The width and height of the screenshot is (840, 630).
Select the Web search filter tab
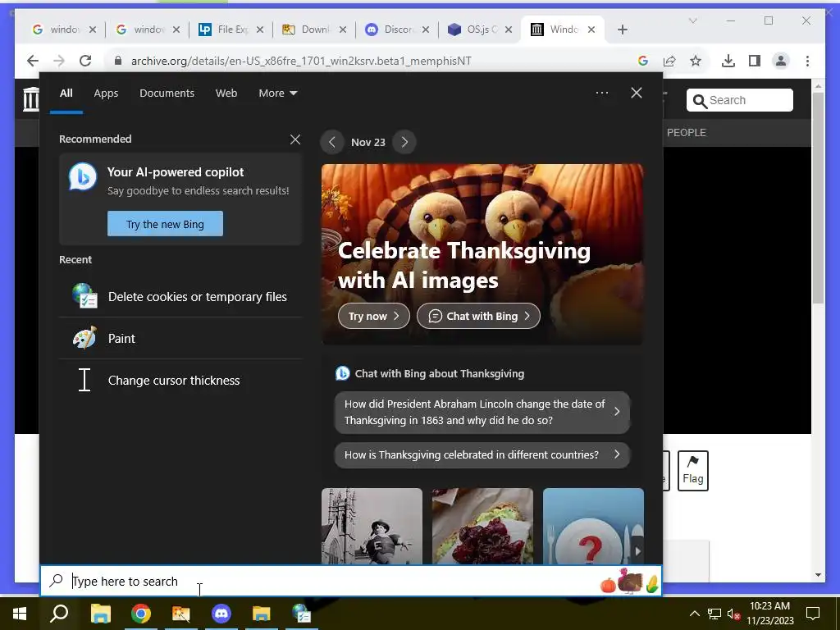coord(226,94)
